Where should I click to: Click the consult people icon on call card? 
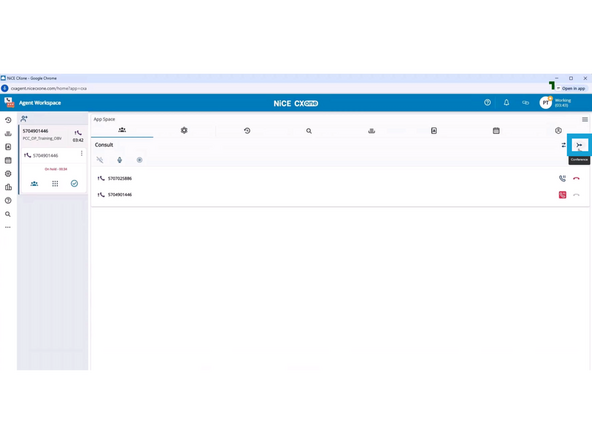click(34, 183)
